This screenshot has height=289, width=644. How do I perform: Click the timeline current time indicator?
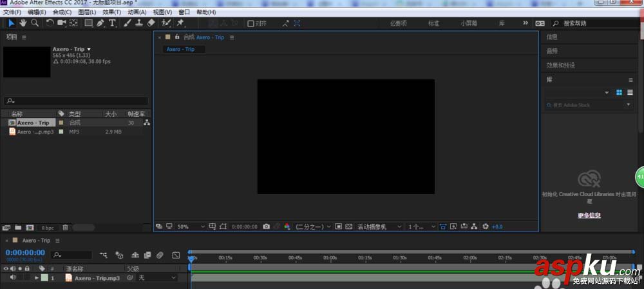tap(191, 258)
